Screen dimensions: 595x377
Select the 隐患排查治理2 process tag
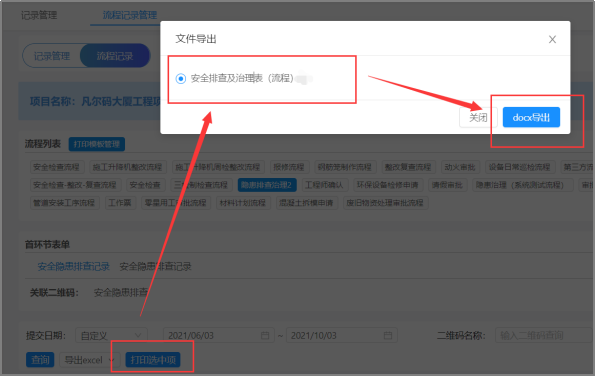pos(267,185)
